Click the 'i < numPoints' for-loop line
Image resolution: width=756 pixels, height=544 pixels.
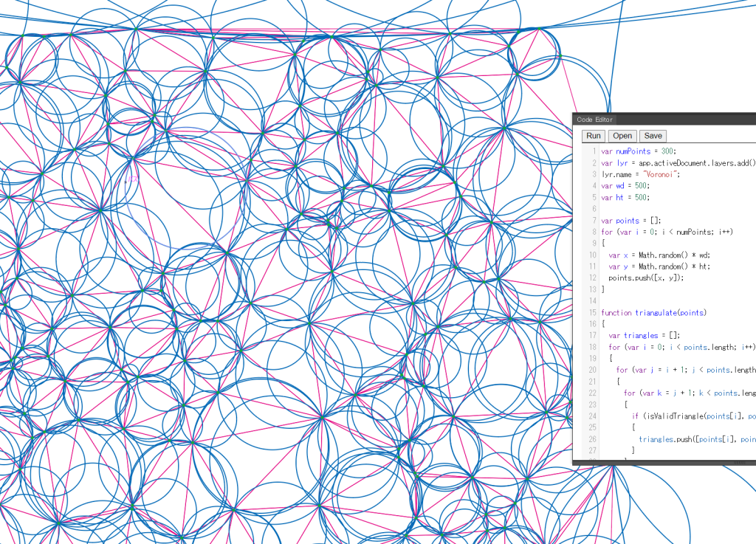point(667,233)
